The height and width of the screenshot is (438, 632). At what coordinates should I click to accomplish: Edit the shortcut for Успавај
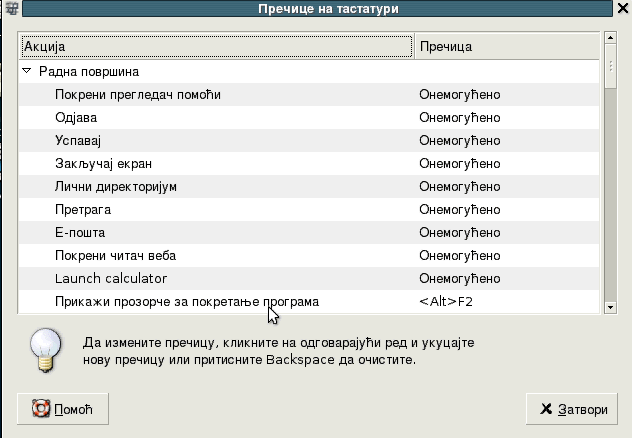coord(459,141)
